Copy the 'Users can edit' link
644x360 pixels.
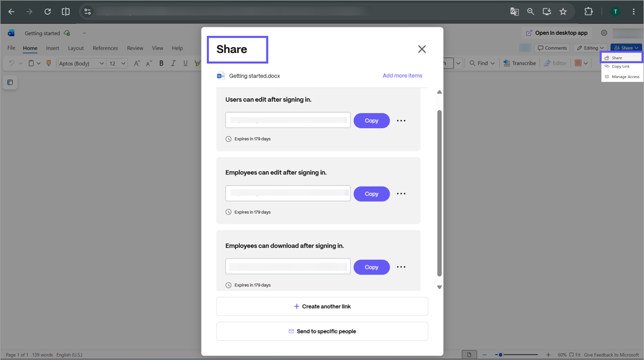(371, 120)
